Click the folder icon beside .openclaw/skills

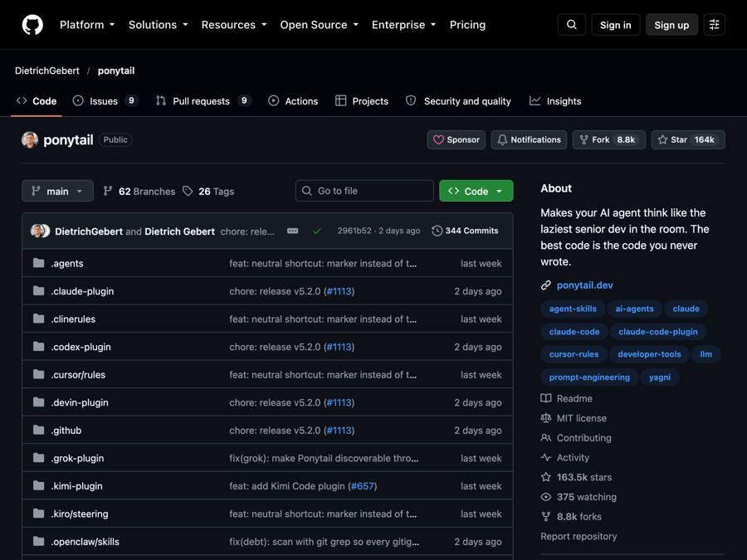[x=38, y=542]
